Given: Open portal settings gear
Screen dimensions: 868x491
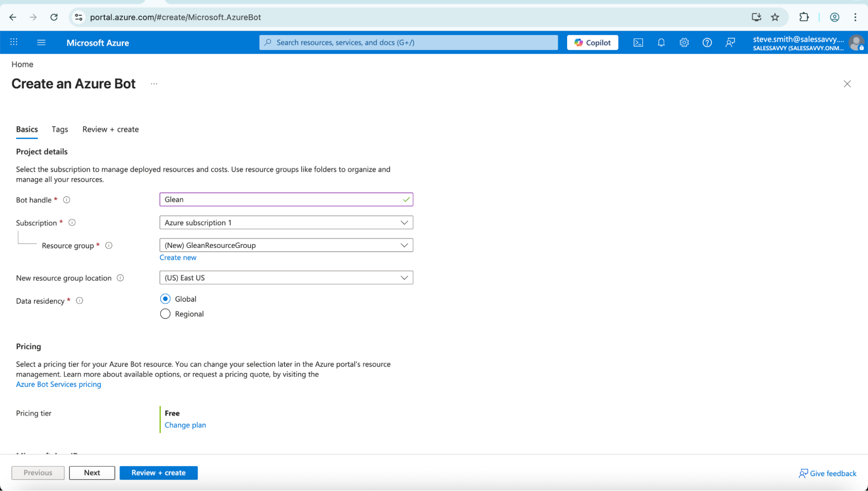Looking at the screenshot, I should tap(684, 43).
